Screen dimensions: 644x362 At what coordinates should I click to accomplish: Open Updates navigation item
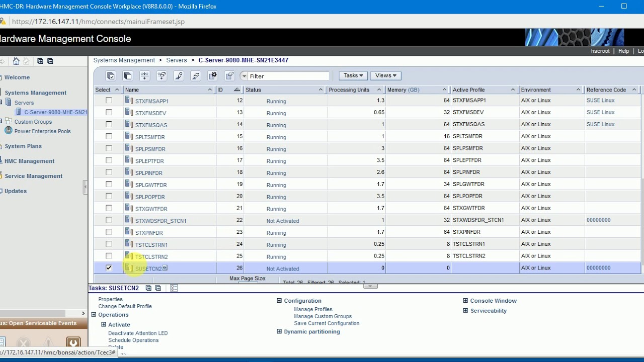16,191
